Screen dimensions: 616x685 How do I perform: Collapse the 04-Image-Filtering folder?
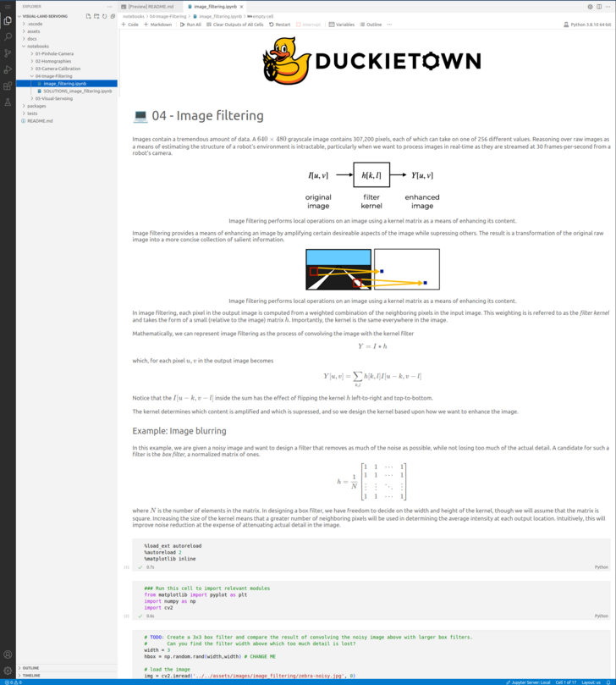(x=53, y=75)
